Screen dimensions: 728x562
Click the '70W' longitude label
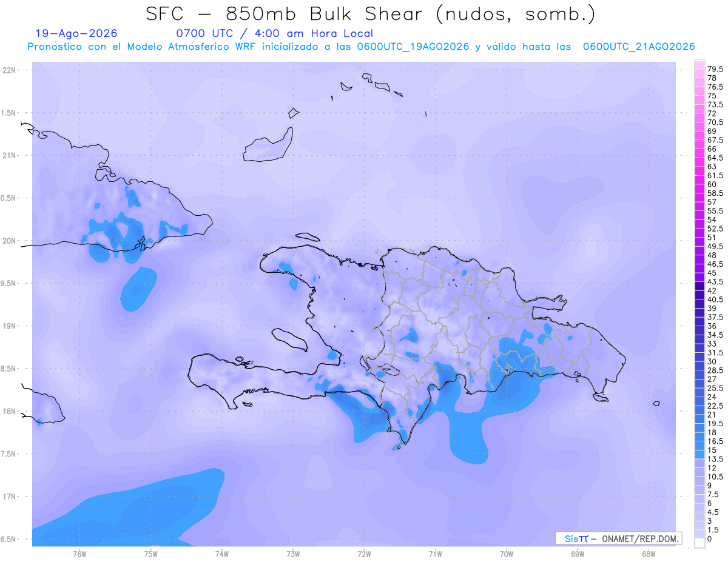(x=507, y=554)
